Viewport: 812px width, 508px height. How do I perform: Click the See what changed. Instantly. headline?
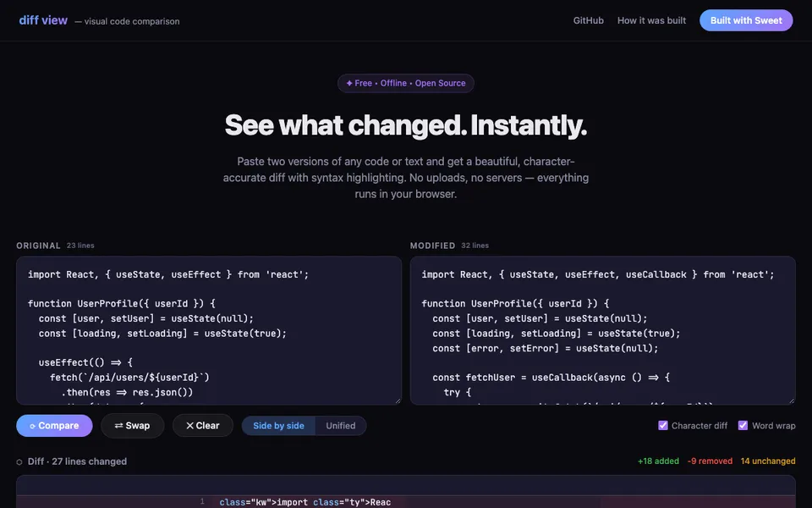tap(405, 125)
